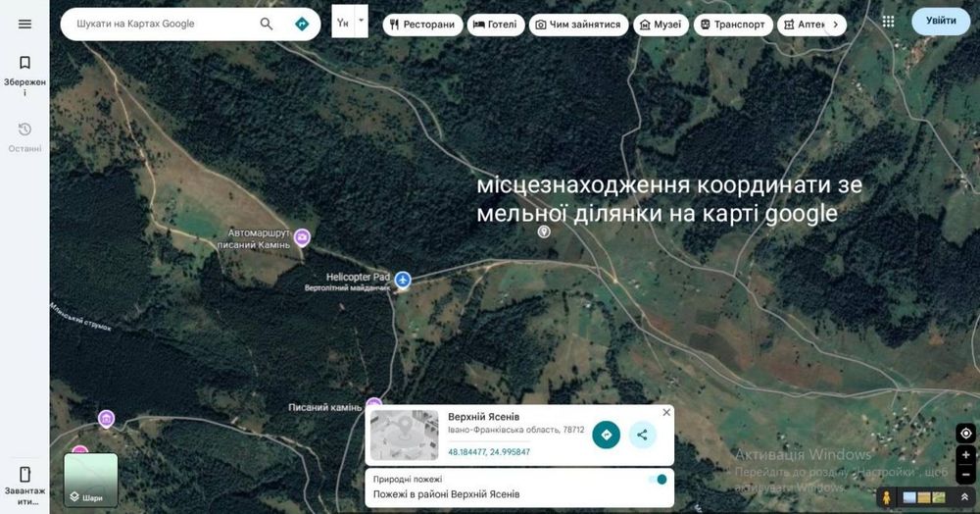The image size is (980, 514).
Task: Filter by Готелі category chip
Action: coord(496,25)
